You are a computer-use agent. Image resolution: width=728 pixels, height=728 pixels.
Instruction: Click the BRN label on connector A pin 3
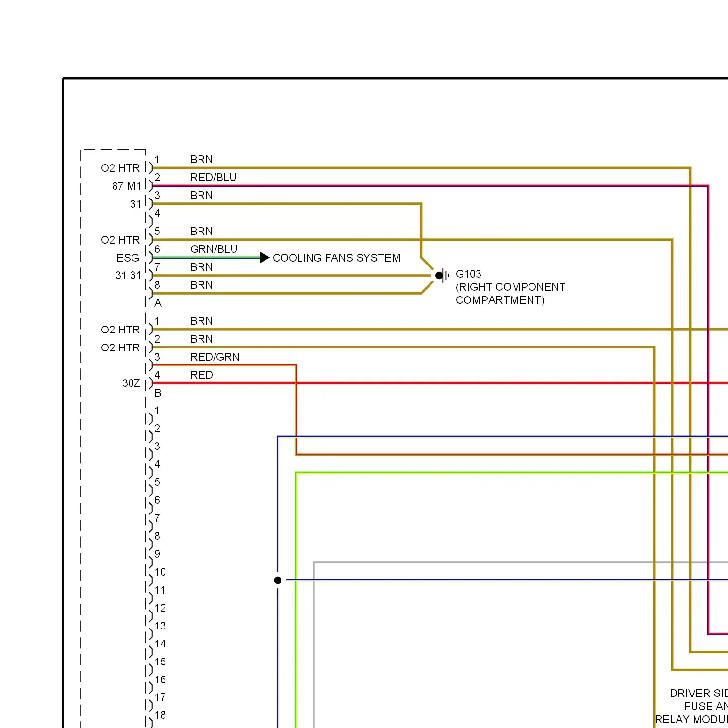(x=201, y=195)
